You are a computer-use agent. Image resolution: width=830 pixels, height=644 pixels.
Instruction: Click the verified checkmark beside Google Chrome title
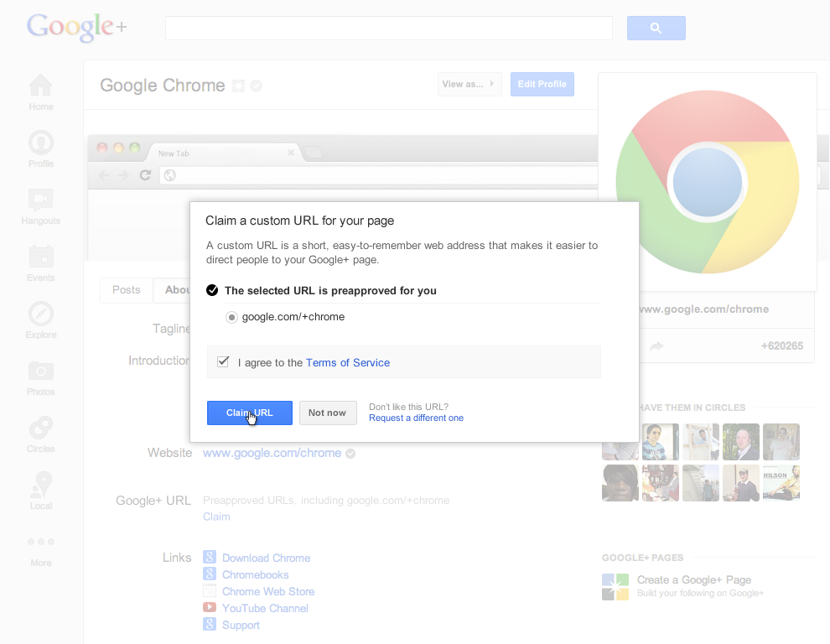pos(257,86)
